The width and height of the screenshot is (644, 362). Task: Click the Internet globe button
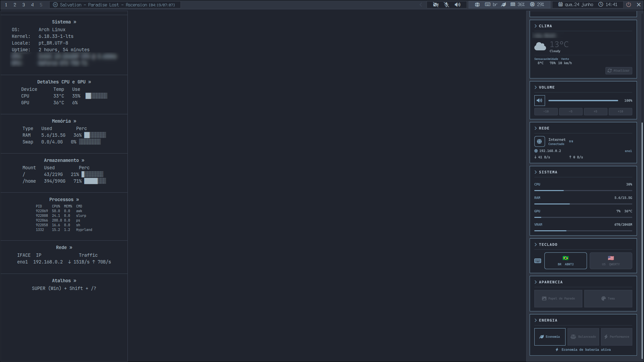coord(539,141)
